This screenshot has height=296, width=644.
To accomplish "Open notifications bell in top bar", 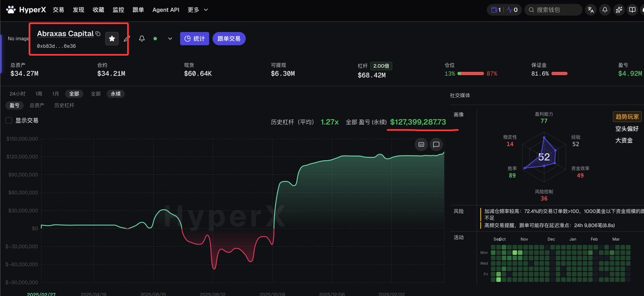I will pyautogui.click(x=605, y=10).
